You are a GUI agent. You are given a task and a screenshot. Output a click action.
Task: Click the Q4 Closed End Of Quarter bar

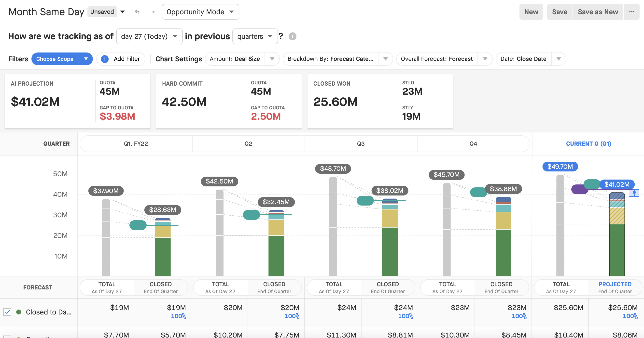click(x=503, y=236)
